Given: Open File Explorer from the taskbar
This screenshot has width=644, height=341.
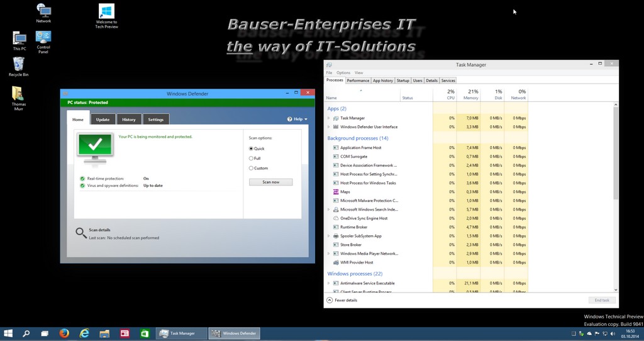Looking at the screenshot, I should 104,333.
